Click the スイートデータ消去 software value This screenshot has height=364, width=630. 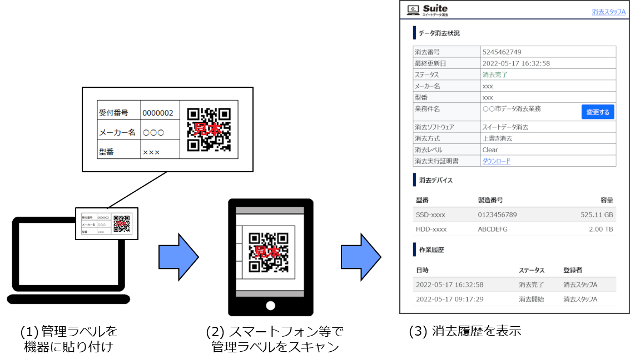point(505,127)
